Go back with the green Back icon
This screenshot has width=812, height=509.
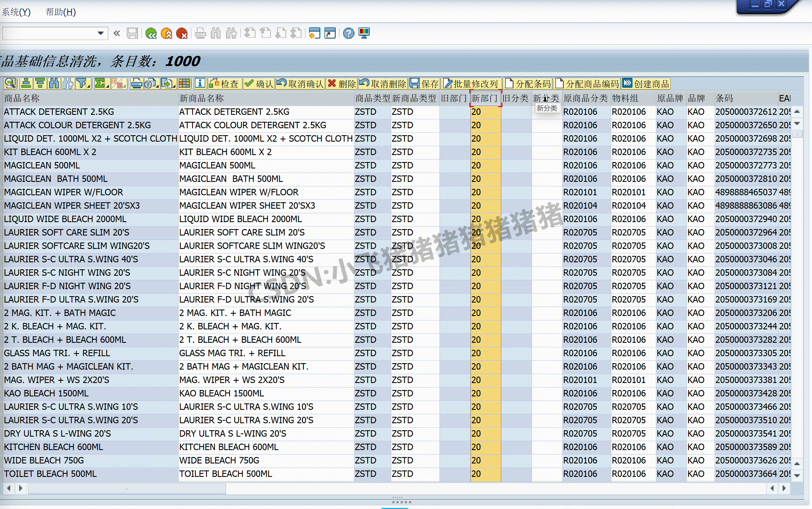[x=151, y=33]
